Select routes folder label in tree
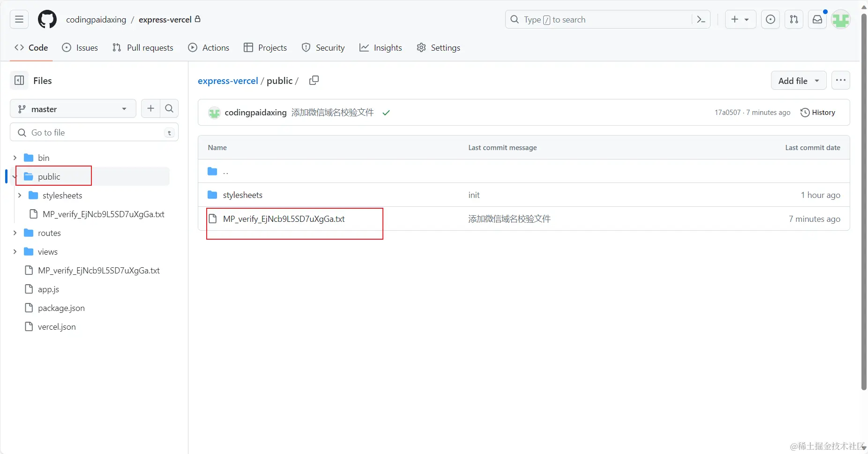This screenshot has height=454, width=868. 49,233
